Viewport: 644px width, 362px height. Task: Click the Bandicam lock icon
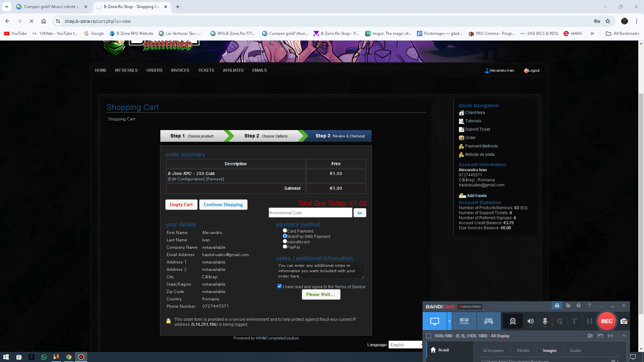click(557, 305)
